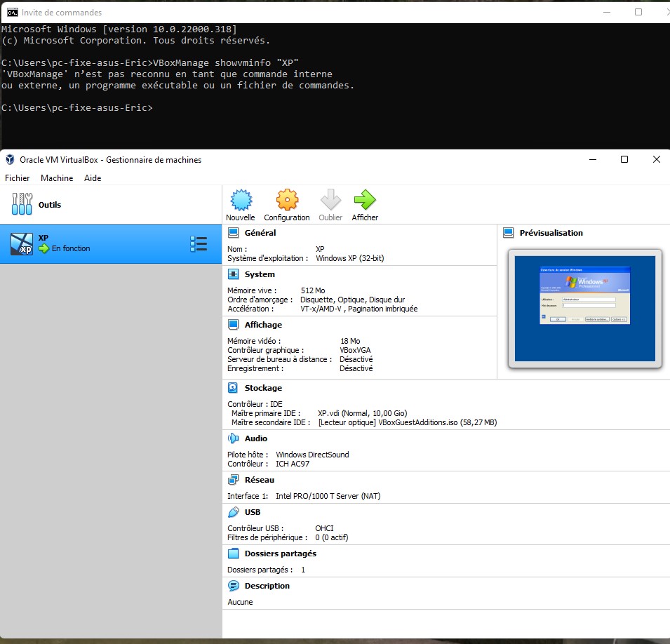
Task: Click 'Windows DirectSound' host driver value
Action: pos(312,455)
